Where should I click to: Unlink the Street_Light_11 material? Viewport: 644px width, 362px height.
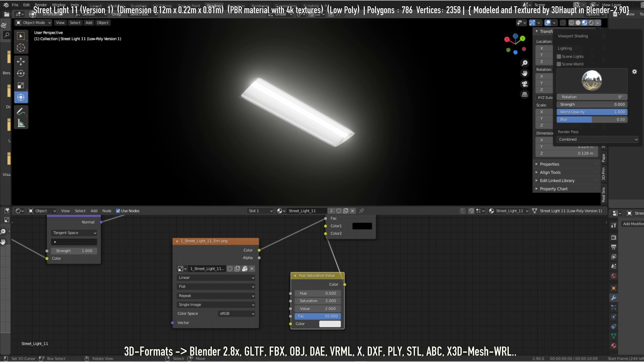pos(352,211)
